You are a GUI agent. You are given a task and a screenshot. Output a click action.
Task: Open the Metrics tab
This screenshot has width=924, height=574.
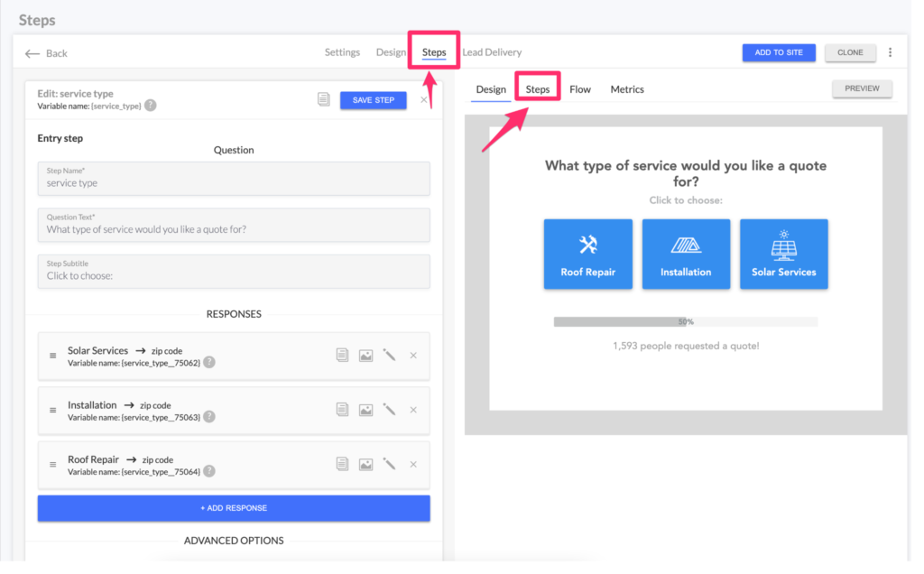click(x=627, y=88)
